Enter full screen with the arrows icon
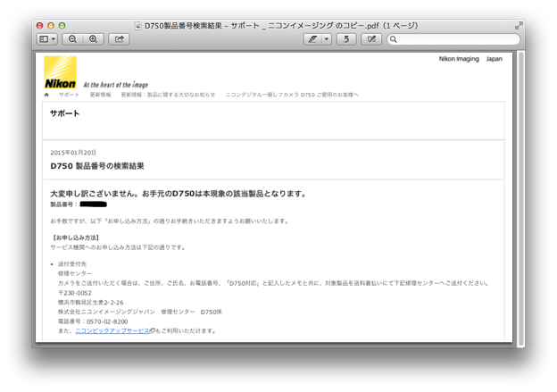Image resolution: width=557 pixels, height=392 pixels. 519,26
